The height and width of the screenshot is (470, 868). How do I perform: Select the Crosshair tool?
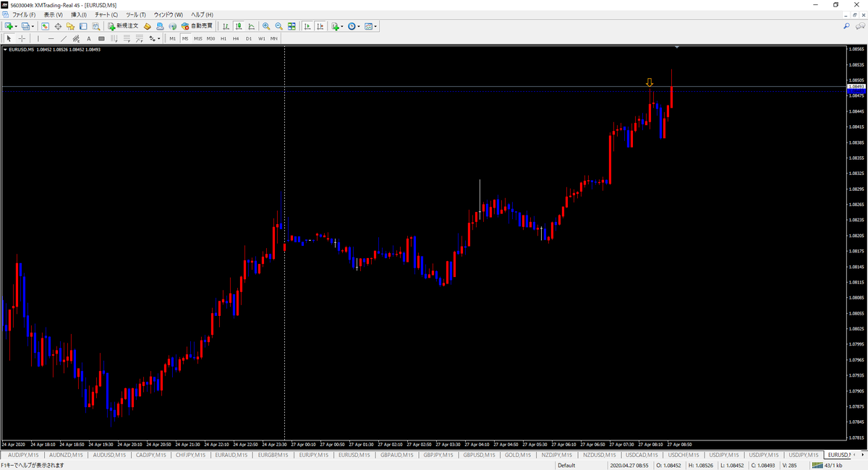(x=22, y=38)
